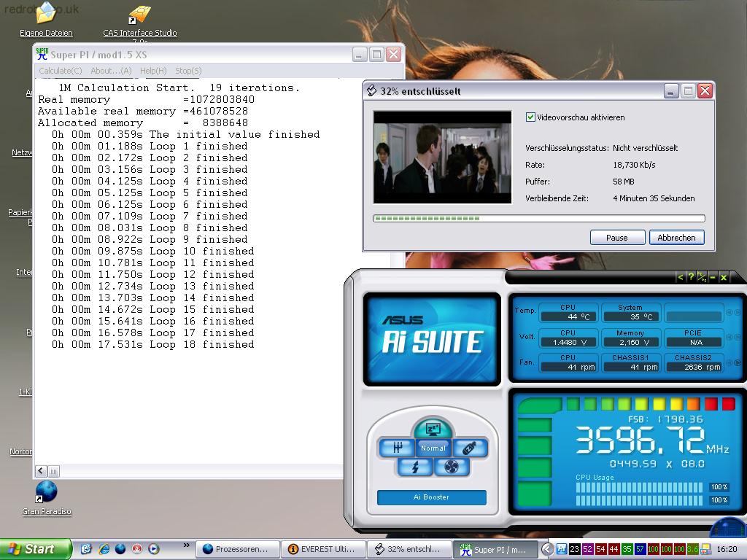Image resolution: width=747 pixels, height=560 pixels.
Task: Click Stop(S) in Super PI menu bar
Action: pos(188,71)
